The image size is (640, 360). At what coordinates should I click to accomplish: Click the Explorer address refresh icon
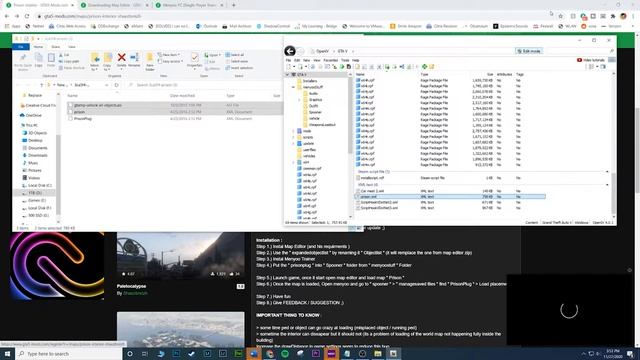point(116,85)
